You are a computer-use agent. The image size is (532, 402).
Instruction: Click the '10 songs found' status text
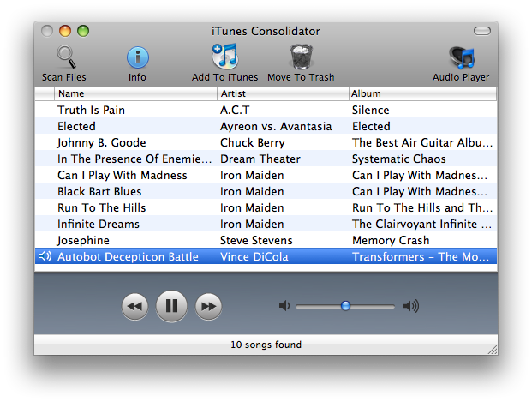(266, 345)
